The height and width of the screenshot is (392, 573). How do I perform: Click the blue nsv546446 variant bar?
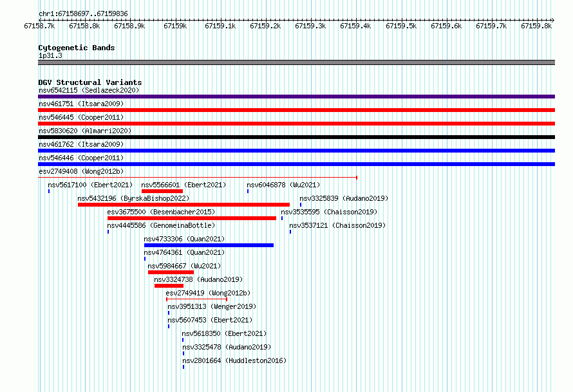(296, 164)
